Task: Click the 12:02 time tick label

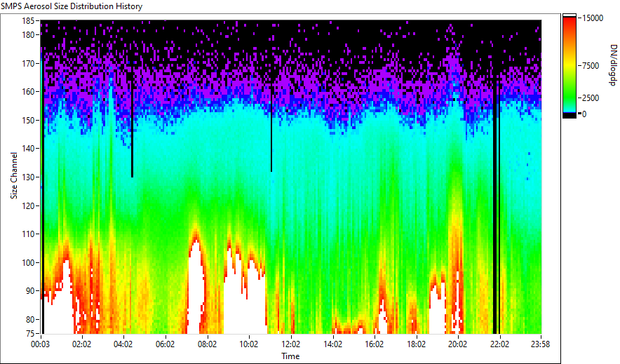Action: coord(291,344)
